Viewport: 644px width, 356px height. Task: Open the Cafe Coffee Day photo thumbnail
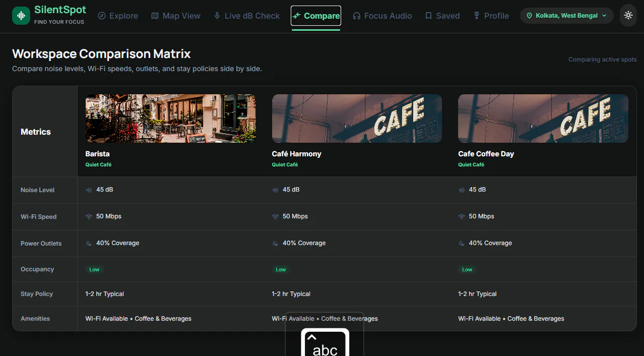point(543,118)
